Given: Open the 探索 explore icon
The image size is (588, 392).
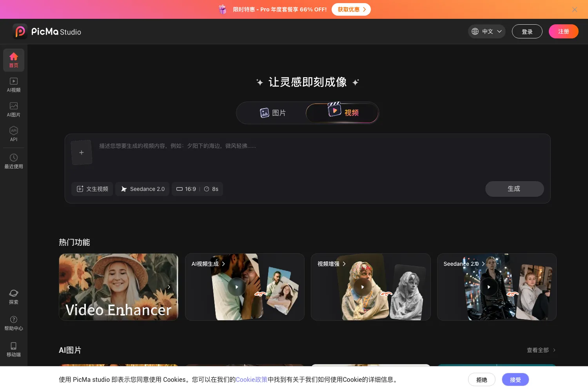Looking at the screenshot, I should [x=14, y=297].
